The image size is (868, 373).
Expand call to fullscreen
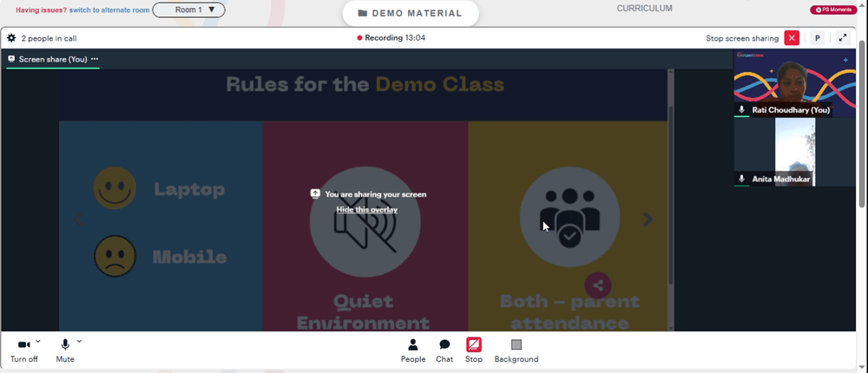843,38
